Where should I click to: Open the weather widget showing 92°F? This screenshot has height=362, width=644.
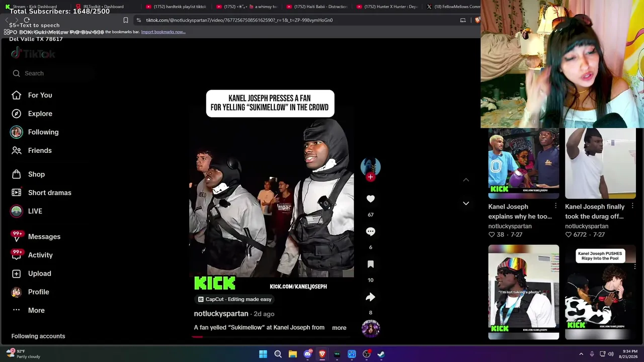(x=24, y=354)
